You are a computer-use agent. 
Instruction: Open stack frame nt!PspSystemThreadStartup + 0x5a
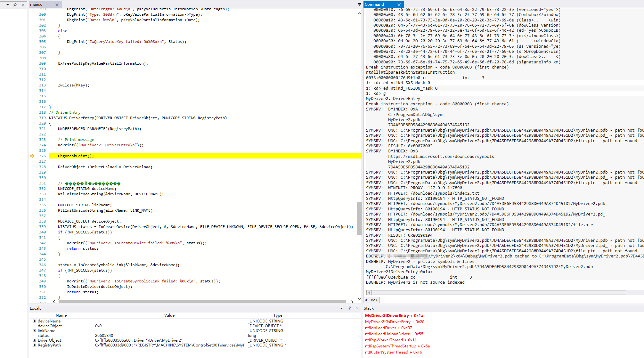pos(397,346)
